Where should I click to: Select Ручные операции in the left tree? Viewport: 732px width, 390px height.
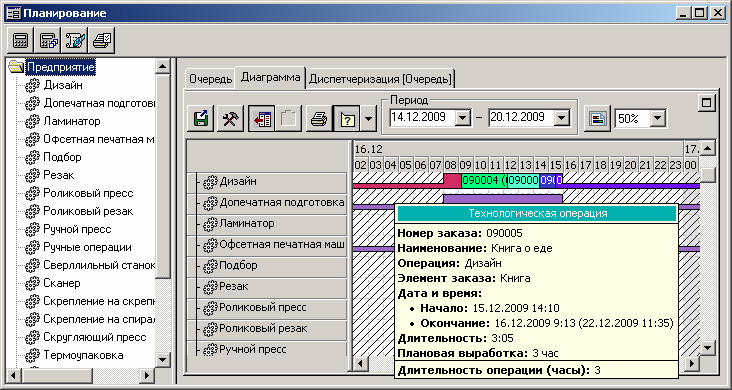click(87, 247)
